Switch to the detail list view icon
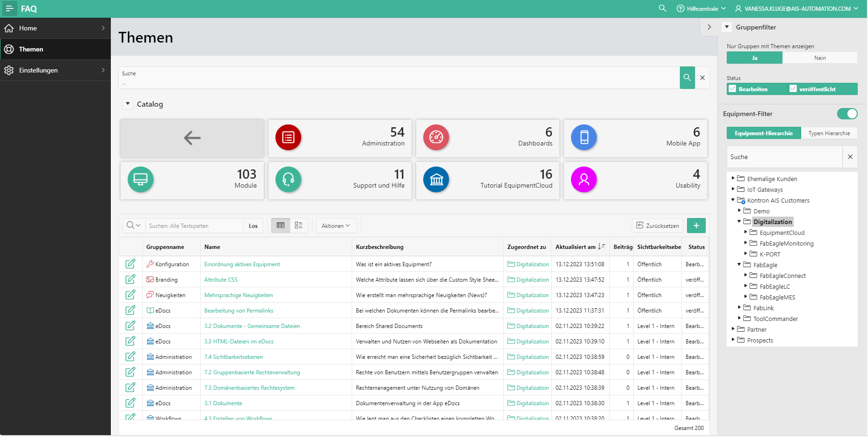The height and width of the screenshot is (437, 868). [x=299, y=226]
